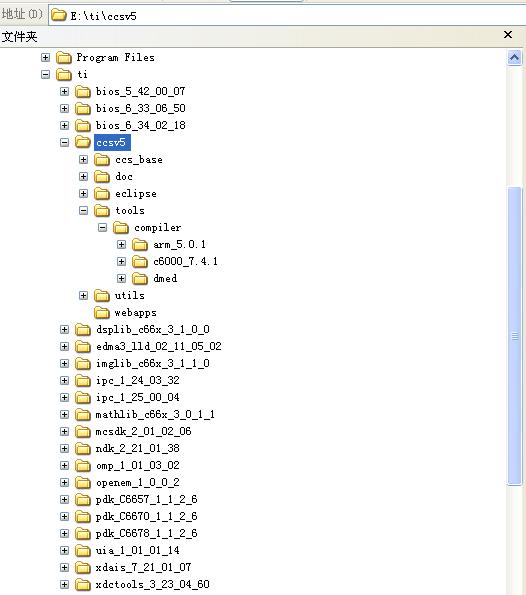Viewport: 526px width, 595px height.
Task: Click the arm_5.0.1 folder icon
Action: [x=140, y=245]
